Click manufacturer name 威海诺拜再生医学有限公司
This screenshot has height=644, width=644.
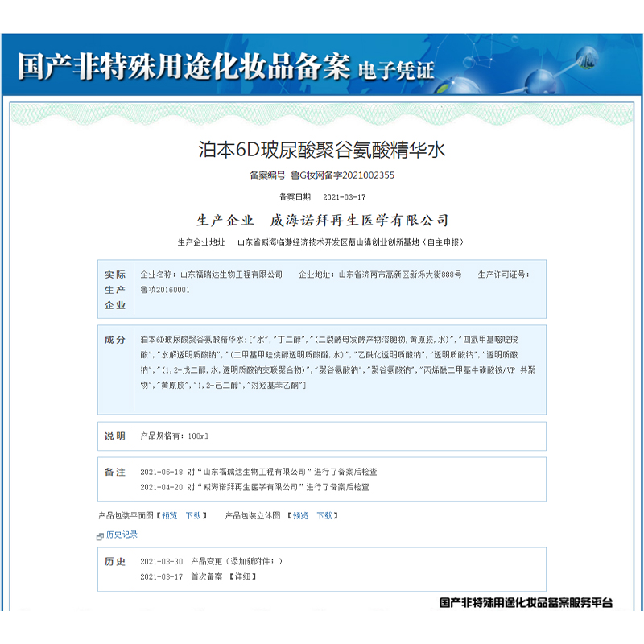tap(359, 220)
